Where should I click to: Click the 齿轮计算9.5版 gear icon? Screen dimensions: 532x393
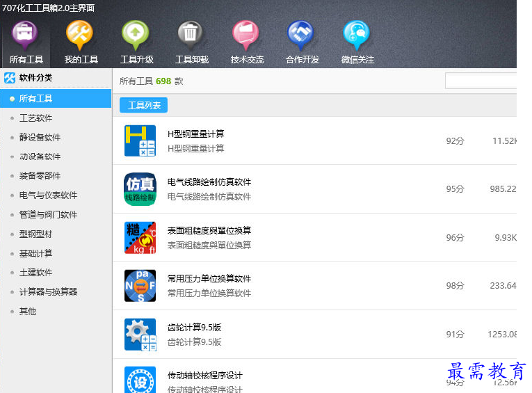pos(140,335)
